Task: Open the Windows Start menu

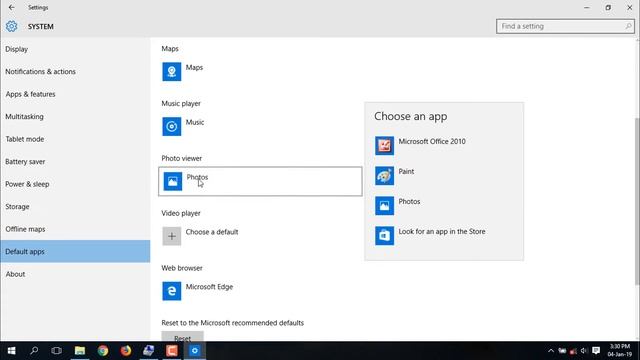Action: pyautogui.click(x=11, y=351)
